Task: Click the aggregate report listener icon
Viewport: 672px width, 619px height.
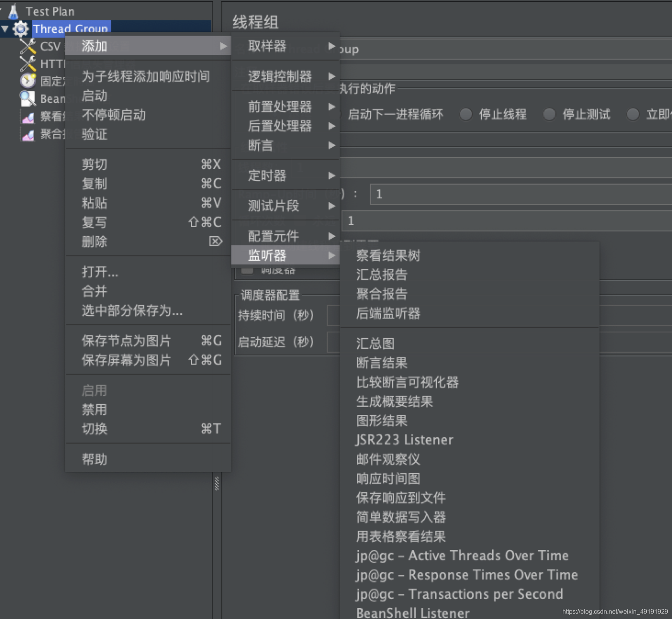Action: tap(28, 134)
